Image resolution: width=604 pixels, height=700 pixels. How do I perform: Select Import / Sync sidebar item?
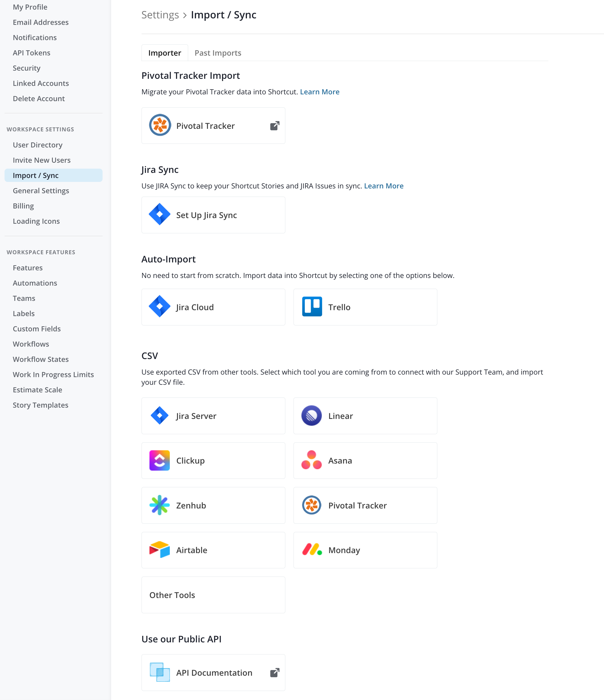coord(53,175)
